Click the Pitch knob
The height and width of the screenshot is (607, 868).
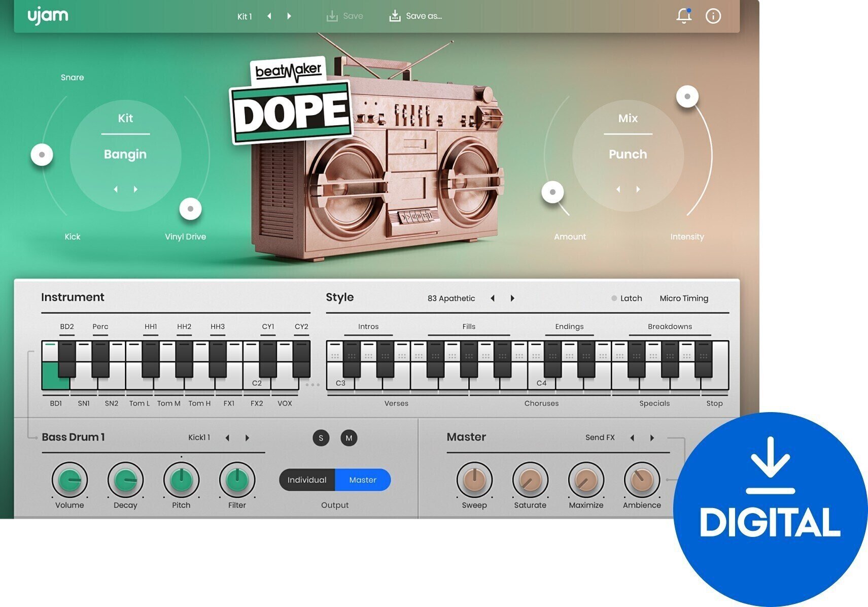coord(181,480)
